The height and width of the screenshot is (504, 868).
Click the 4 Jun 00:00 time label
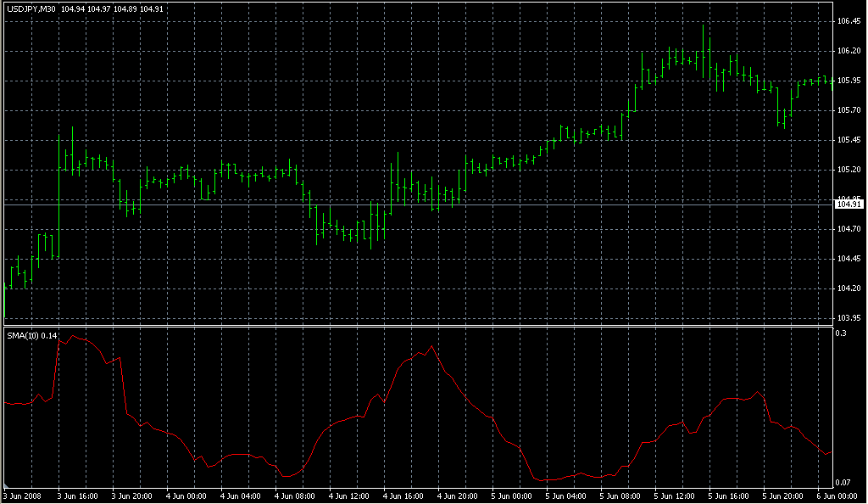click(186, 496)
